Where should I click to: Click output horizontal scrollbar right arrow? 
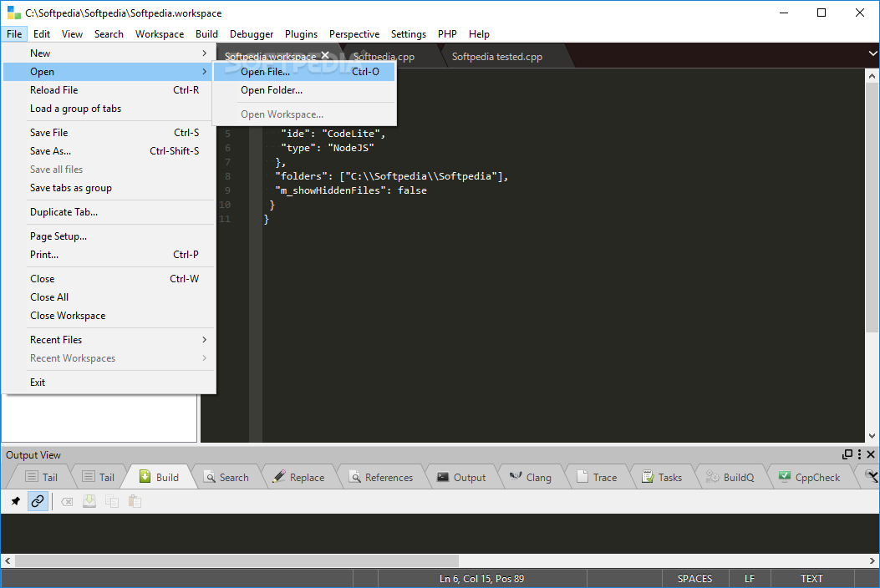coord(872,560)
